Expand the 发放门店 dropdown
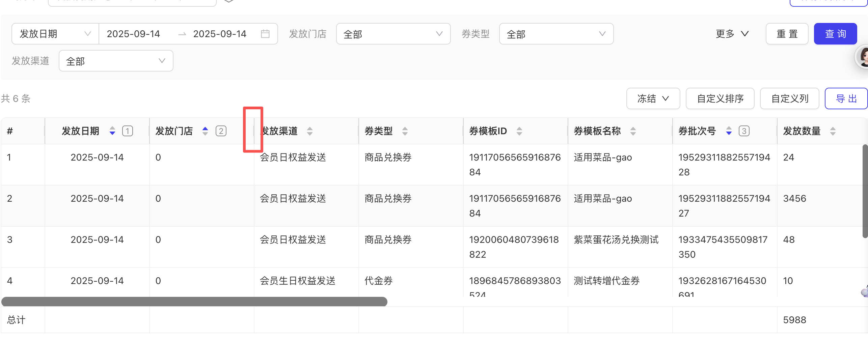This screenshot has height=340, width=868. tap(393, 34)
